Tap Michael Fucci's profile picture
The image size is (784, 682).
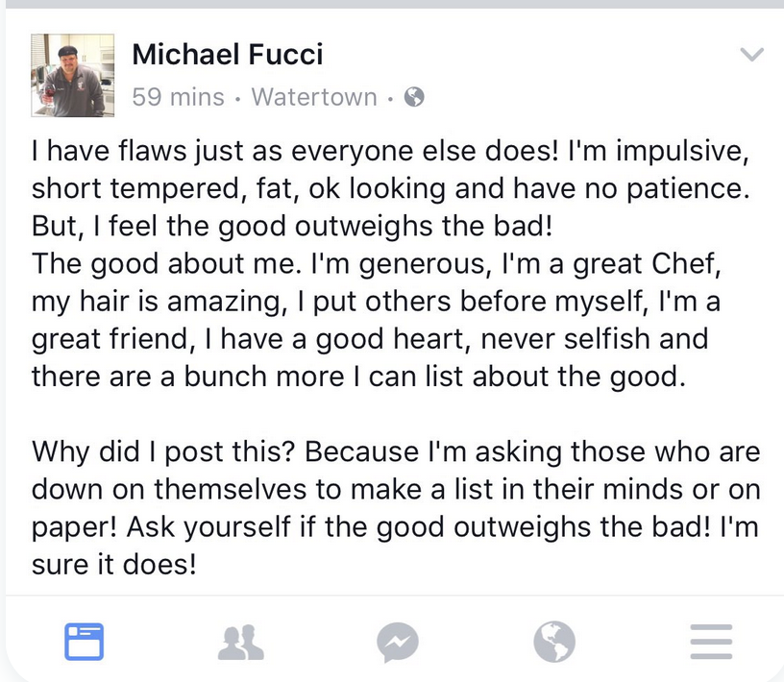(x=67, y=75)
